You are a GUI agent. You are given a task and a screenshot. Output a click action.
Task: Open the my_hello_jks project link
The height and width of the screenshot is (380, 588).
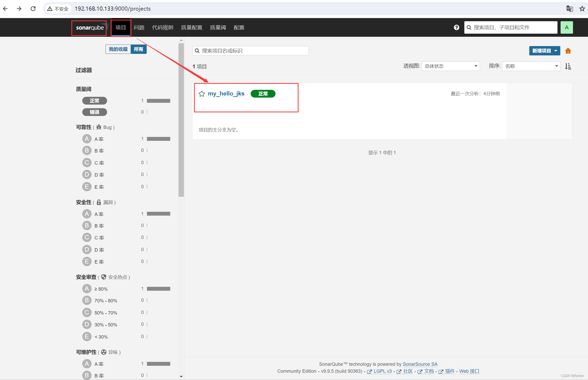[x=226, y=94]
